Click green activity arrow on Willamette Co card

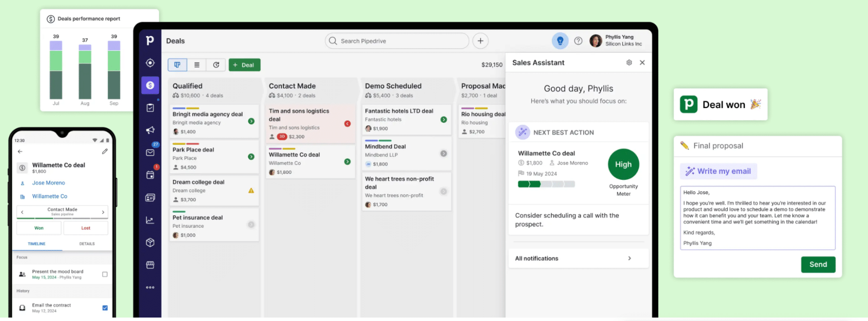(347, 162)
